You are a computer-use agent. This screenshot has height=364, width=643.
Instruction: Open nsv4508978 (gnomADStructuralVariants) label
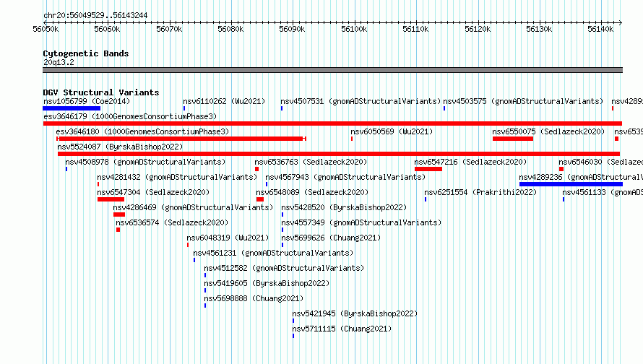click(x=145, y=162)
